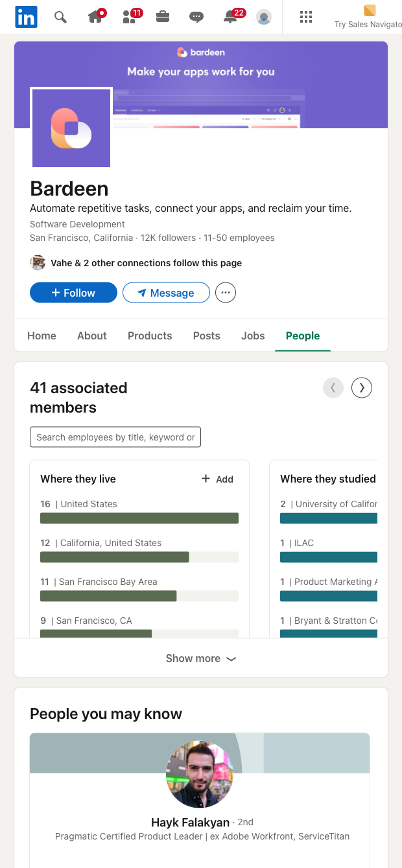Click the profile avatar menu
Image resolution: width=402 pixels, height=868 pixels.
coord(264,17)
